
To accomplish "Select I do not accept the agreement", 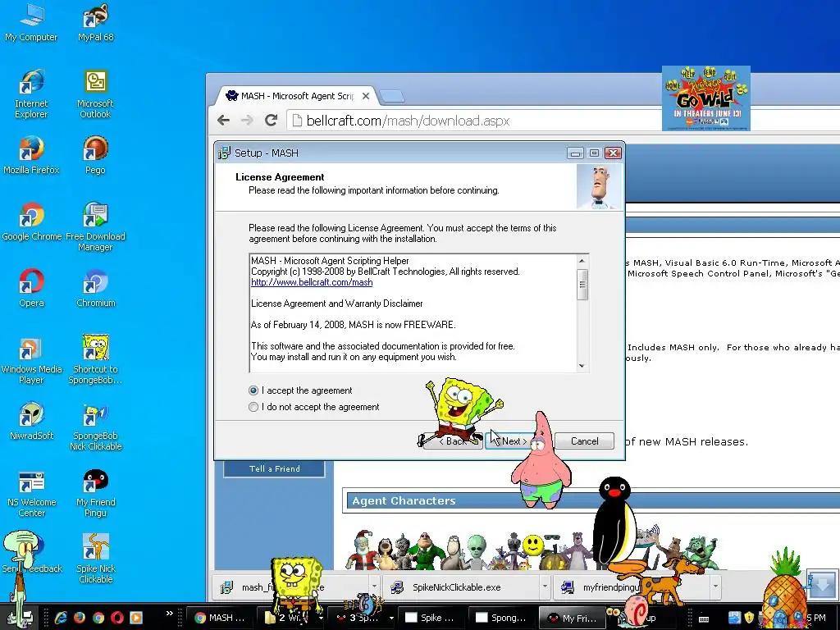I will (x=313, y=407).
